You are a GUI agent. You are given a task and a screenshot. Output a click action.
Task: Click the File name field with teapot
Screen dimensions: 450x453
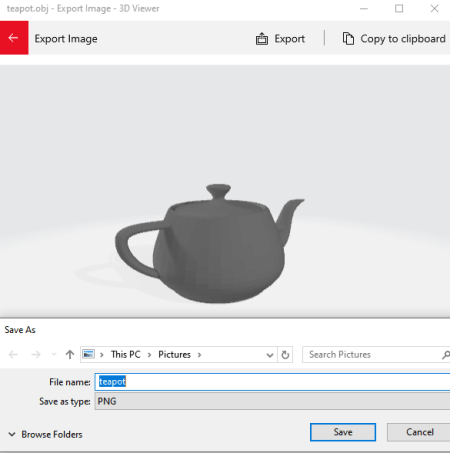[272, 382]
